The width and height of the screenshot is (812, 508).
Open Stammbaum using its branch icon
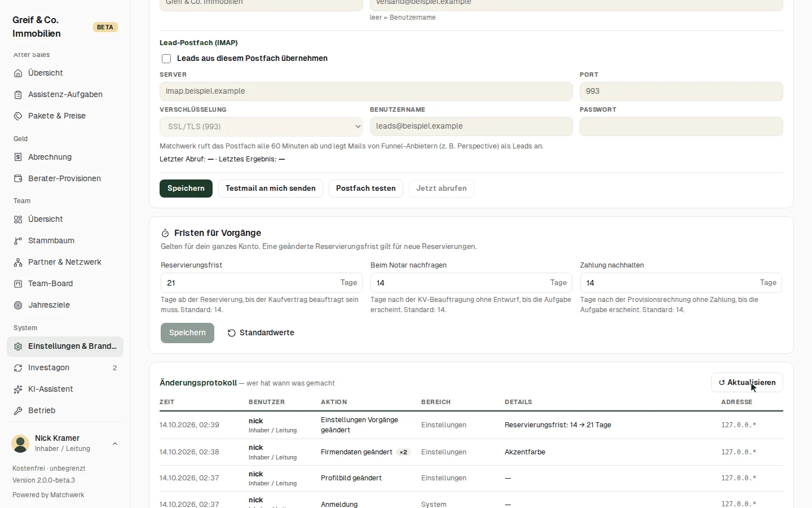point(18,241)
